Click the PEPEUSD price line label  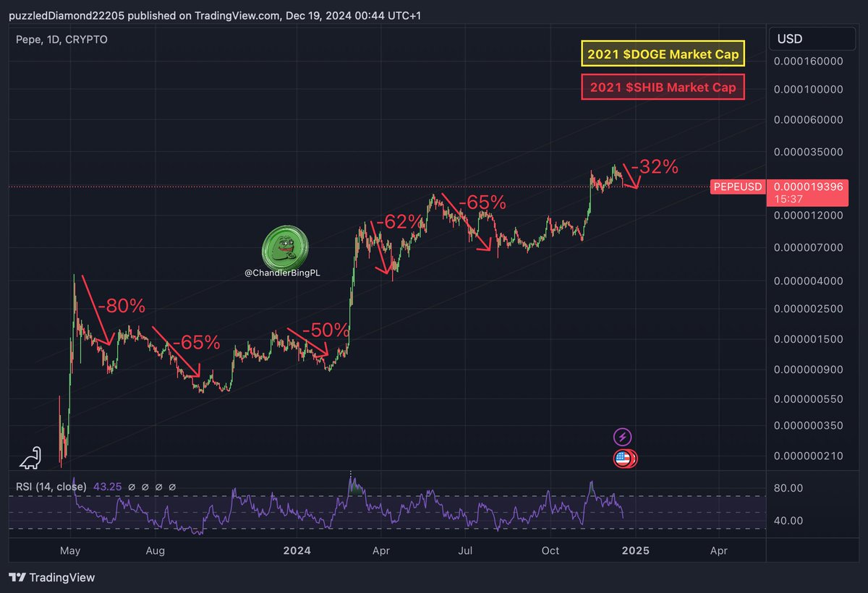(x=738, y=187)
